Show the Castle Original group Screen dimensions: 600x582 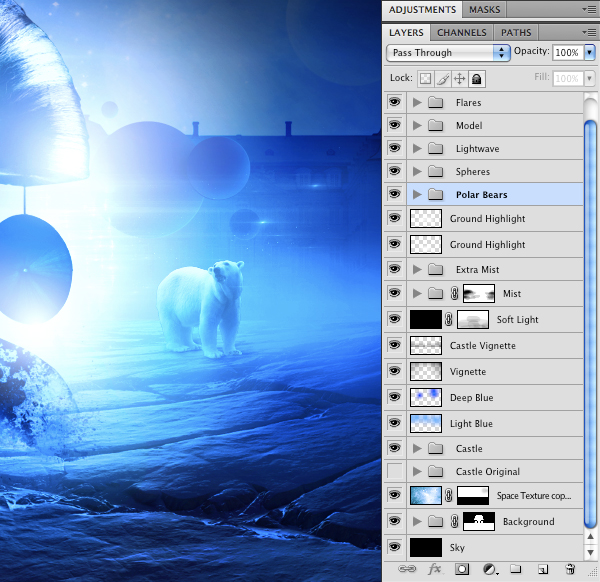(395, 471)
